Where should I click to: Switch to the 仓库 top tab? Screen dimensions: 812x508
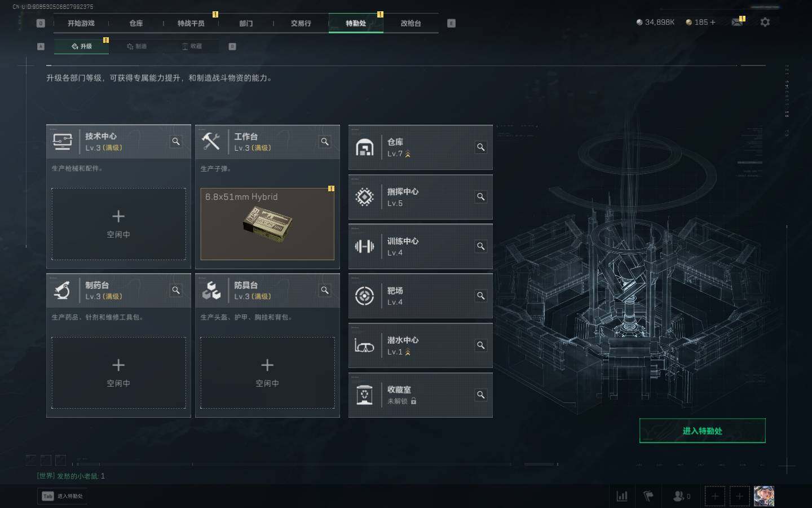(136, 23)
